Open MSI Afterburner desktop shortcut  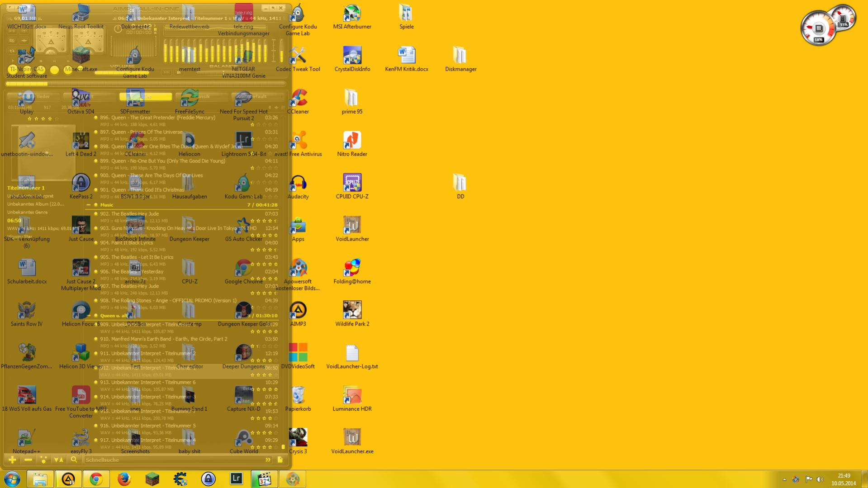coord(352,17)
